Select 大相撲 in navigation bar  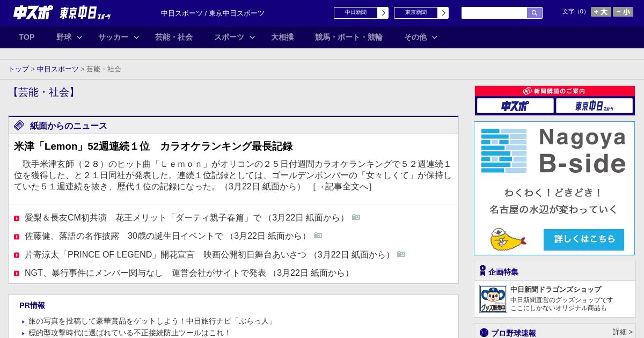pos(282,37)
